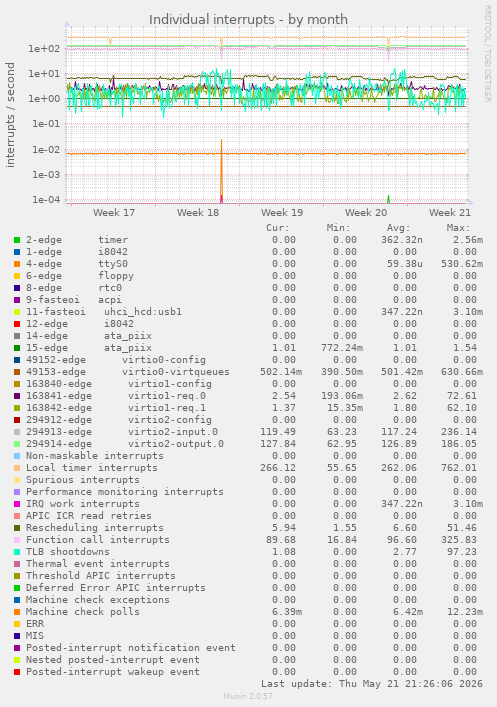The image size is (497, 707).
Task: Click the Week 18 axis label
Action: pos(198,212)
